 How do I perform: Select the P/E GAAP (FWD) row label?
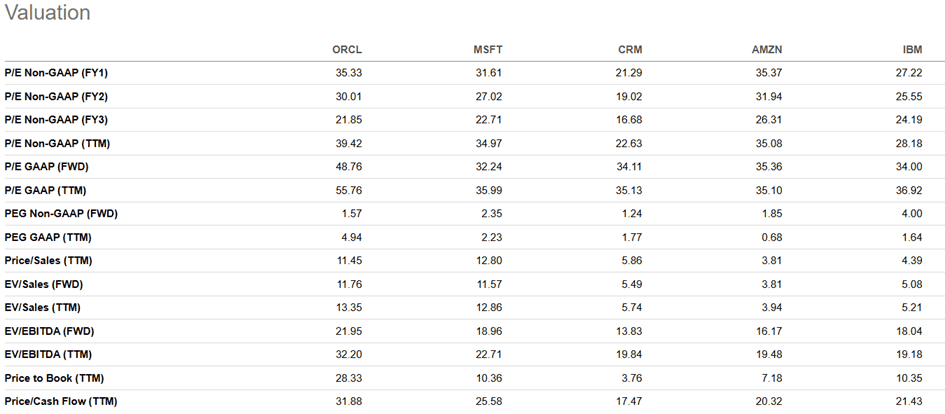pyautogui.click(x=47, y=167)
